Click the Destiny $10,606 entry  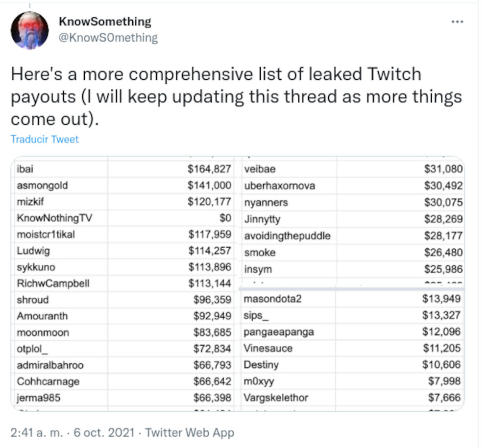coord(352,364)
